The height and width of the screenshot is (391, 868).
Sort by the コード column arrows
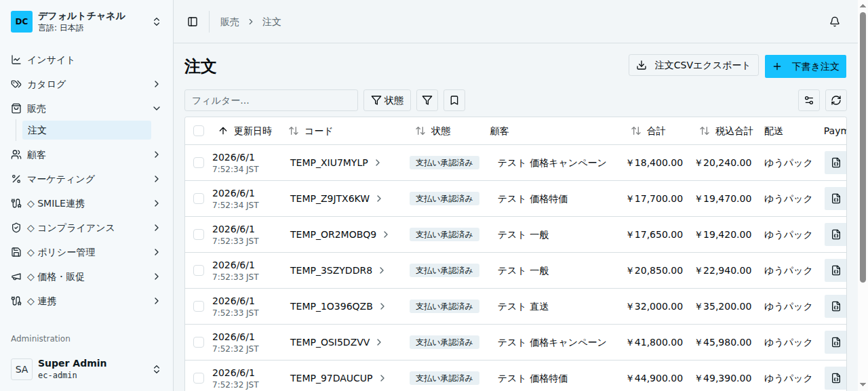(x=294, y=131)
